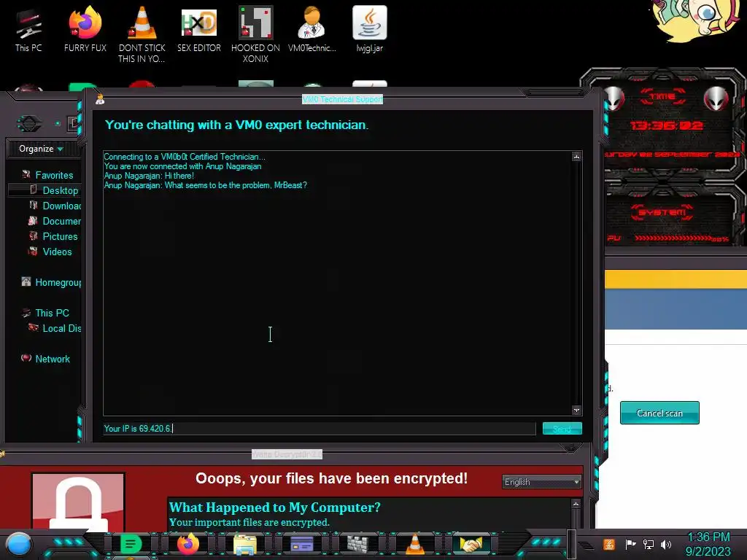The width and height of the screenshot is (747, 560).
Task: Open the Organize dropdown in Explorer
Action: tap(41, 149)
